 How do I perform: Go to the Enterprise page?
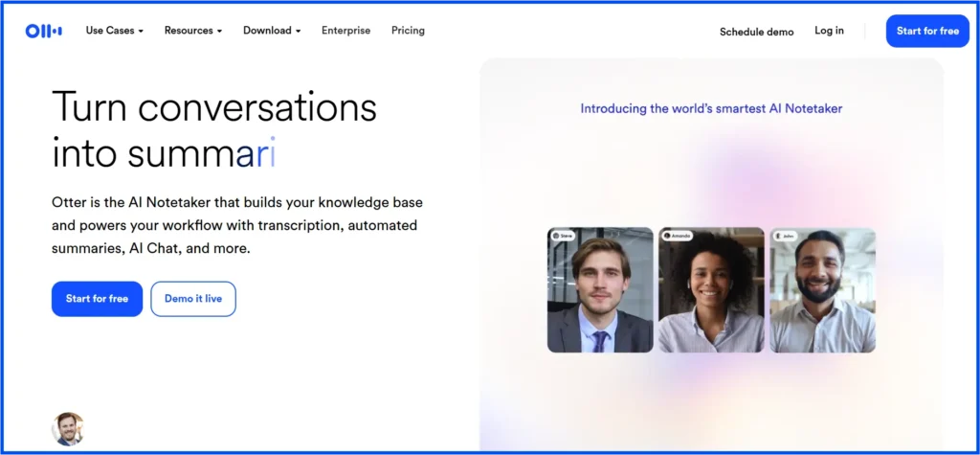(345, 31)
